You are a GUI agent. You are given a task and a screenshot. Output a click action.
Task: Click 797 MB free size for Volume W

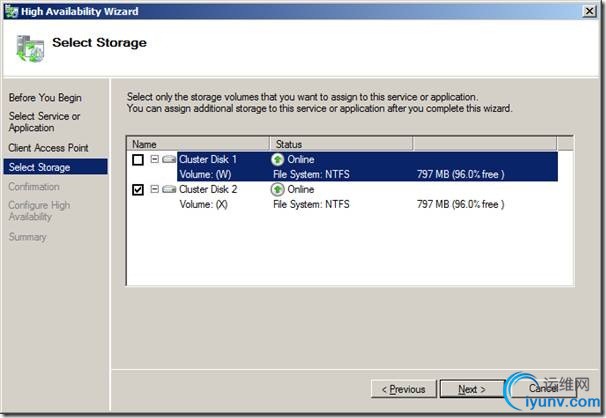point(460,174)
